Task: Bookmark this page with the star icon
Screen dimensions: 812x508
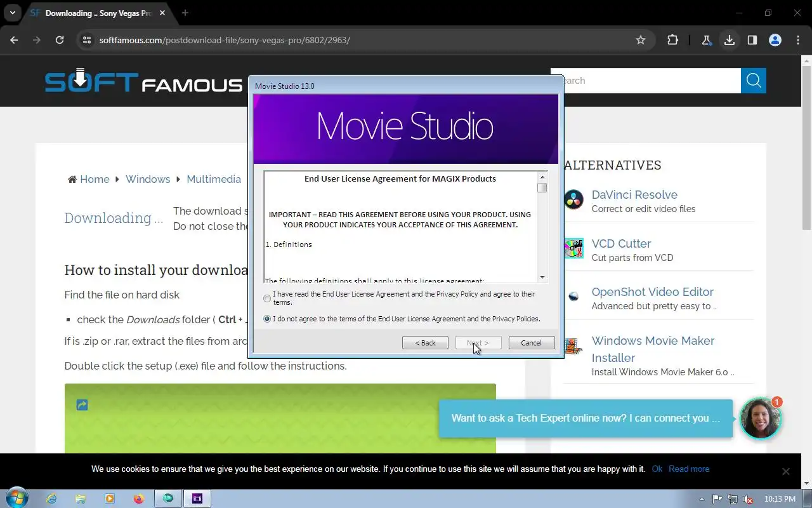Action: [641, 40]
